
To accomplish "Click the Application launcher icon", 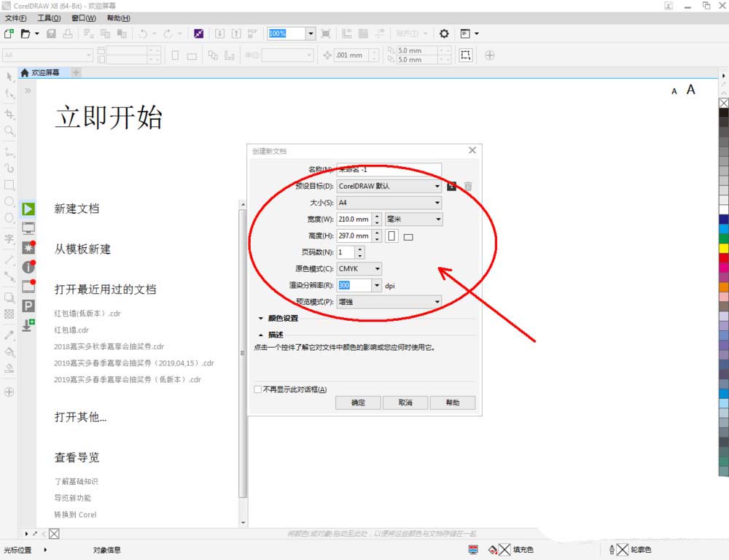I will (465, 34).
